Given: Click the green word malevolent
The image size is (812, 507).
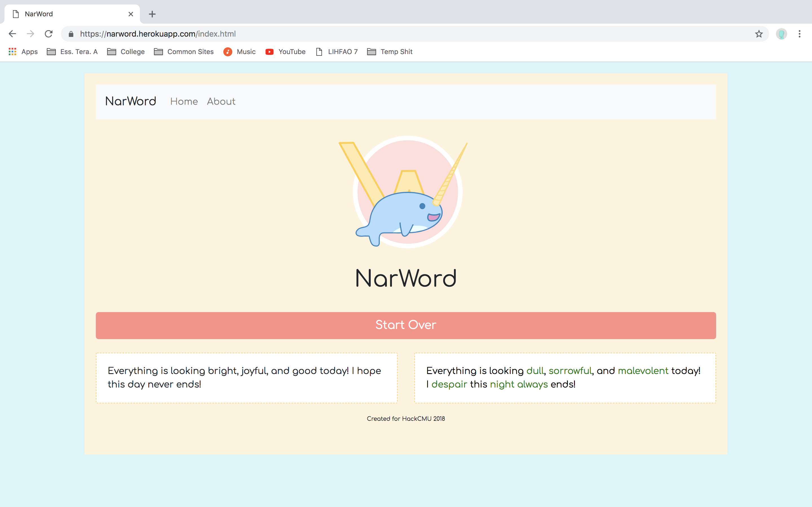Looking at the screenshot, I should pyautogui.click(x=643, y=370).
